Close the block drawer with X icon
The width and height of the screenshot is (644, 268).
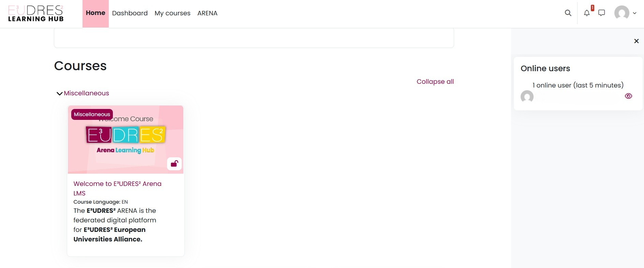tap(636, 41)
